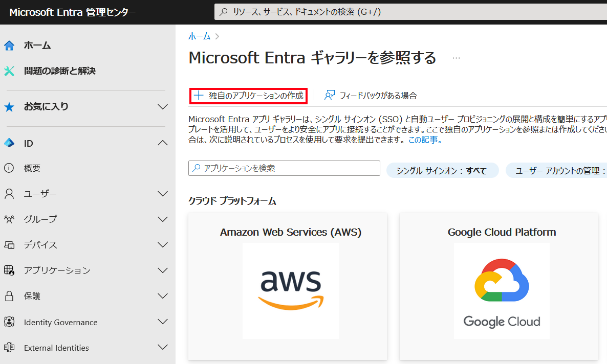Click the feedback person icon
Image resolution: width=607 pixels, height=364 pixels.
pos(330,96)
